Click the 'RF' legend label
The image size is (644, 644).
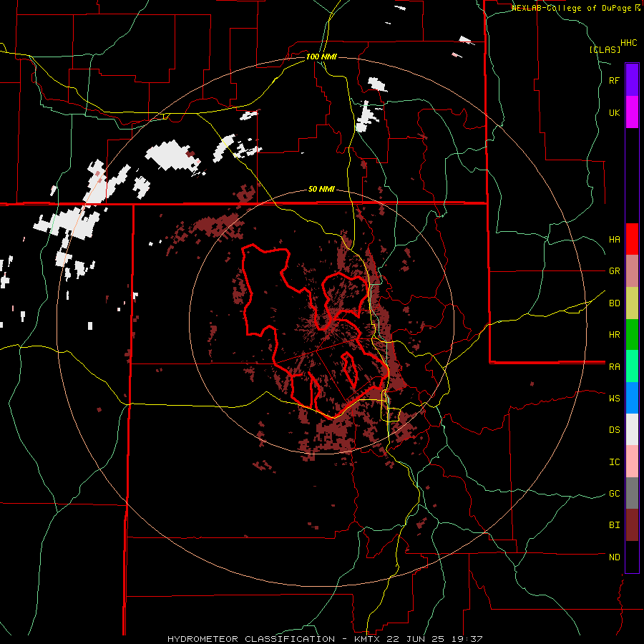(x=614, y=80)
